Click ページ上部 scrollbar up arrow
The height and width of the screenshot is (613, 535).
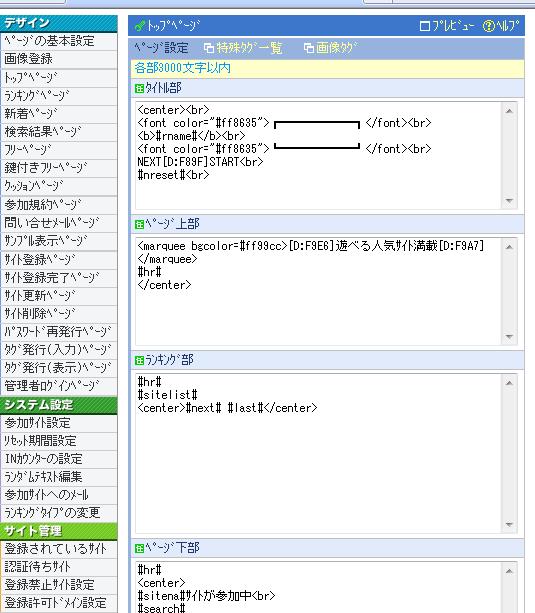(509, 247)
